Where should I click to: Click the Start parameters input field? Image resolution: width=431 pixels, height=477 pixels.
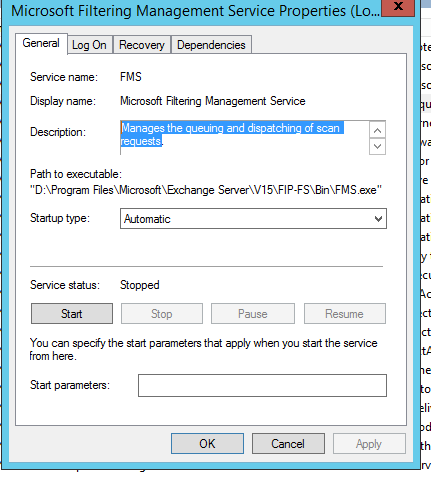[x=262, y=385]
